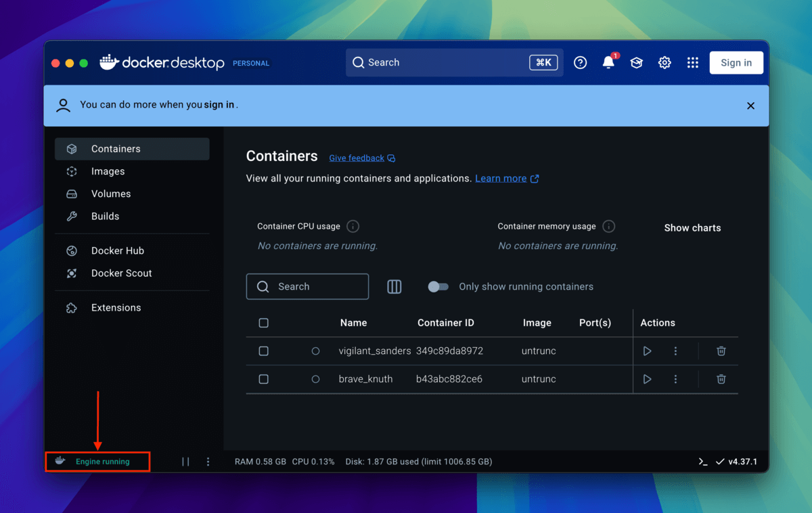Sort by the Name column header
Screen dimensions: 812x513
(x=353, y=323)
